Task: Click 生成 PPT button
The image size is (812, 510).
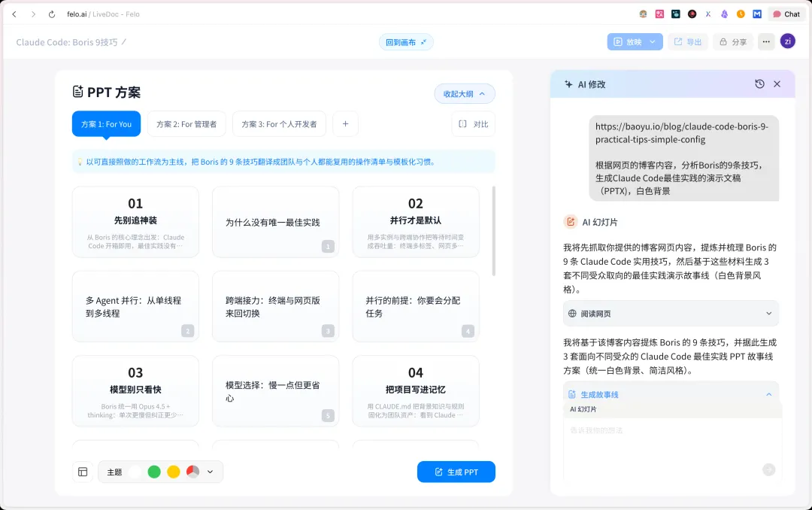Action: (x=456, y=472)
